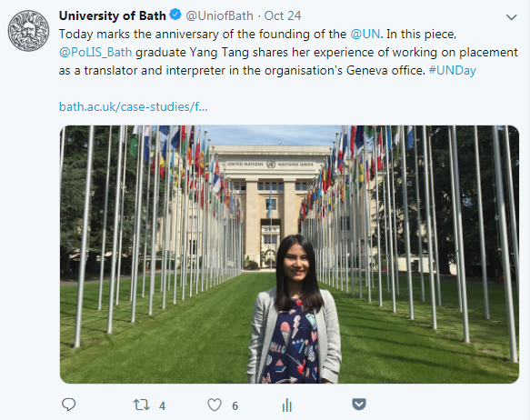Open the @UN mention link
Image resolution: width=530 pixels, height=420 pixels.
(365, 35)
